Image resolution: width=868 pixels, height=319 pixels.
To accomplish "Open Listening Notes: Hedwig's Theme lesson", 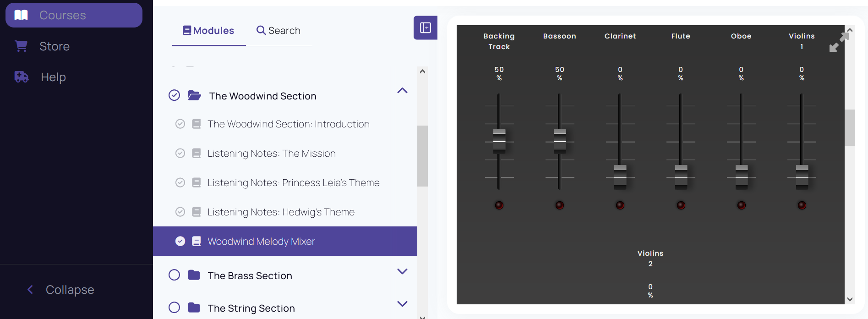I will (281, 212).
